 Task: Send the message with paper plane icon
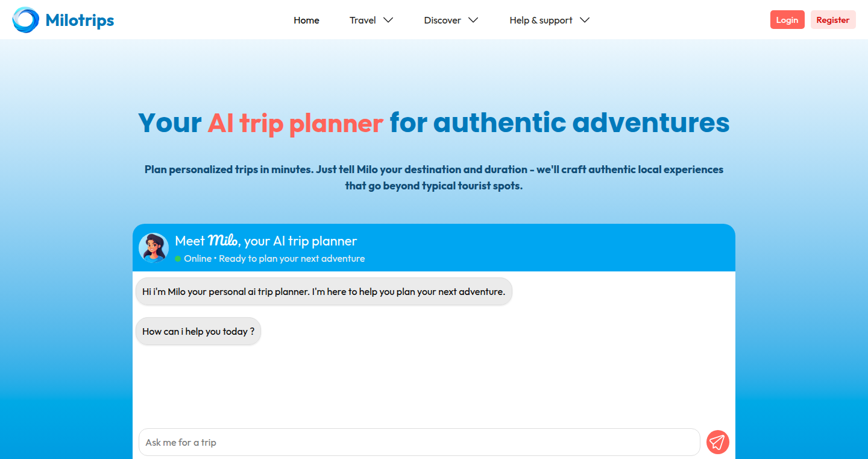point(717,442)
